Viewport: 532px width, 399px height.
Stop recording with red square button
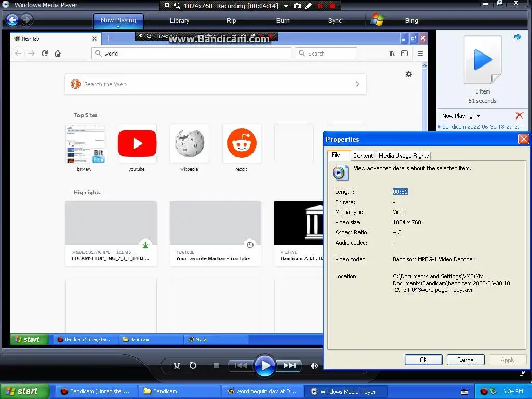(x=332, y=6)
